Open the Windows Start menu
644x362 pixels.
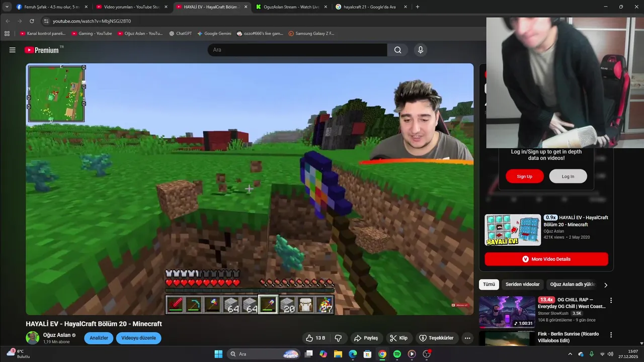(x=218, y=354)
